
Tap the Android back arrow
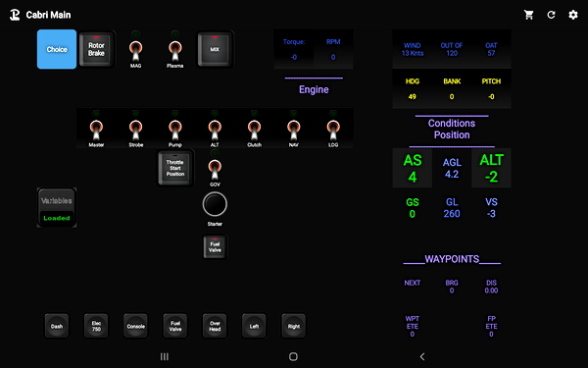click(x=422, y=357)
